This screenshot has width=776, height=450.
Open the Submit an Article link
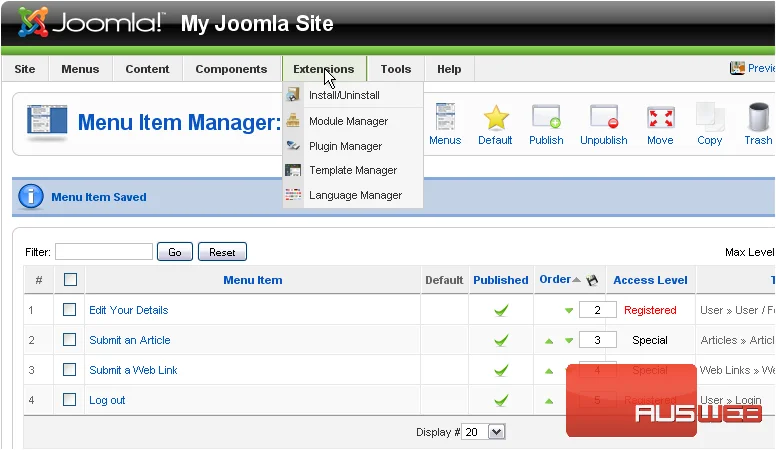point(130,340)
